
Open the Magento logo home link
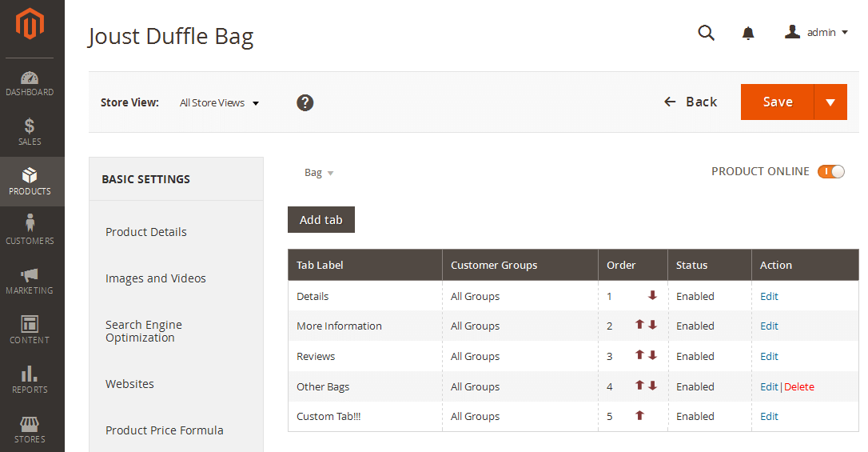point(30,24)
